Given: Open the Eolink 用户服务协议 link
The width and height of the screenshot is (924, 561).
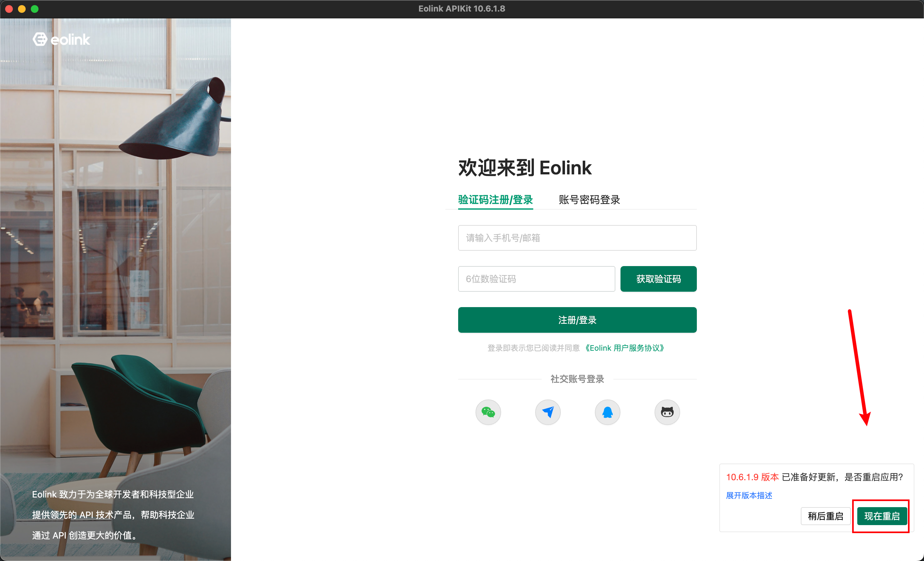Looking at the screenshot, I should pos(624,348).
